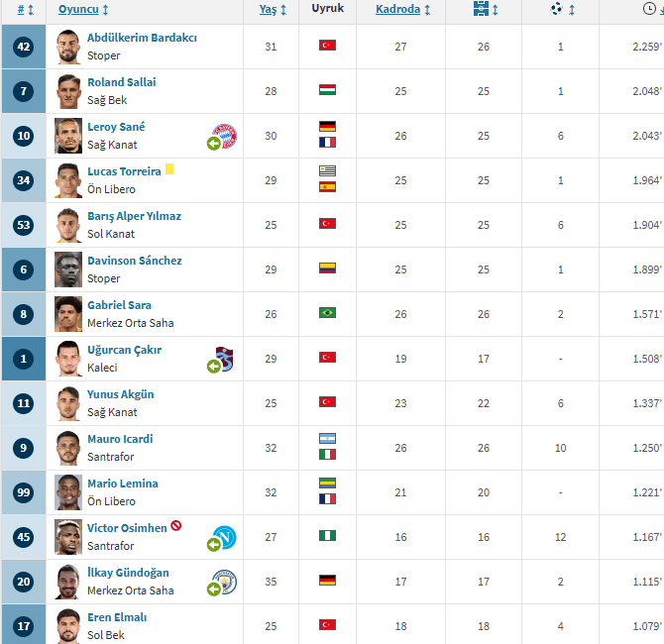The width and height of the screenshot is (664, 644).
Task: Click Napoli logo beside Victor Osimhen
Action: click(225, 537)
